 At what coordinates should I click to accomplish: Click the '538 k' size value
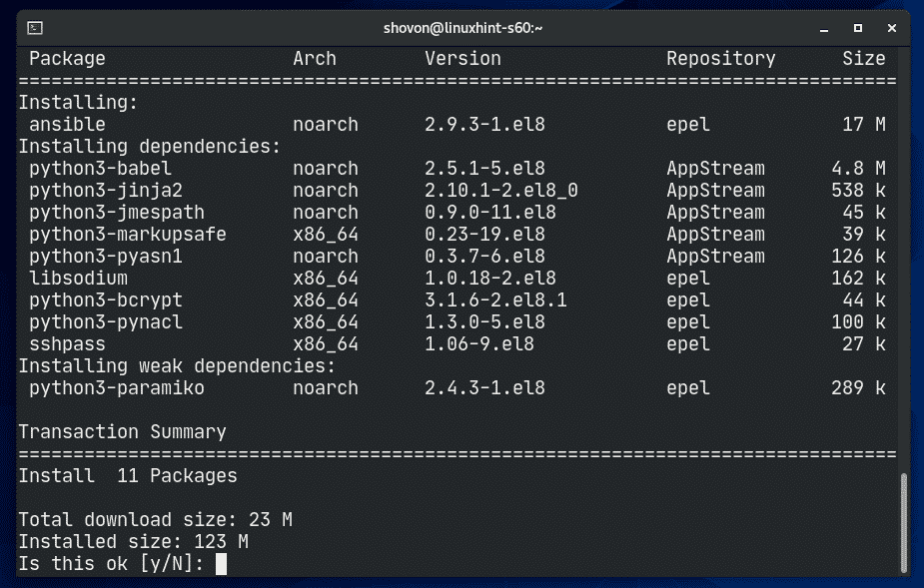tap(859, 191)
